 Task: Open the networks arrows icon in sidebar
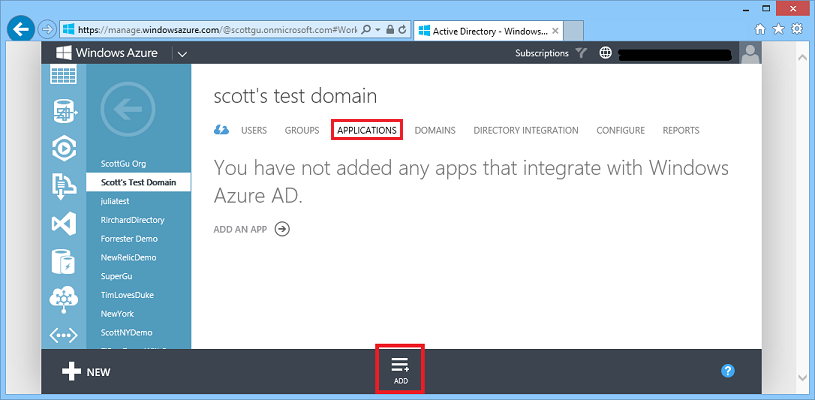tap(63, 336)
